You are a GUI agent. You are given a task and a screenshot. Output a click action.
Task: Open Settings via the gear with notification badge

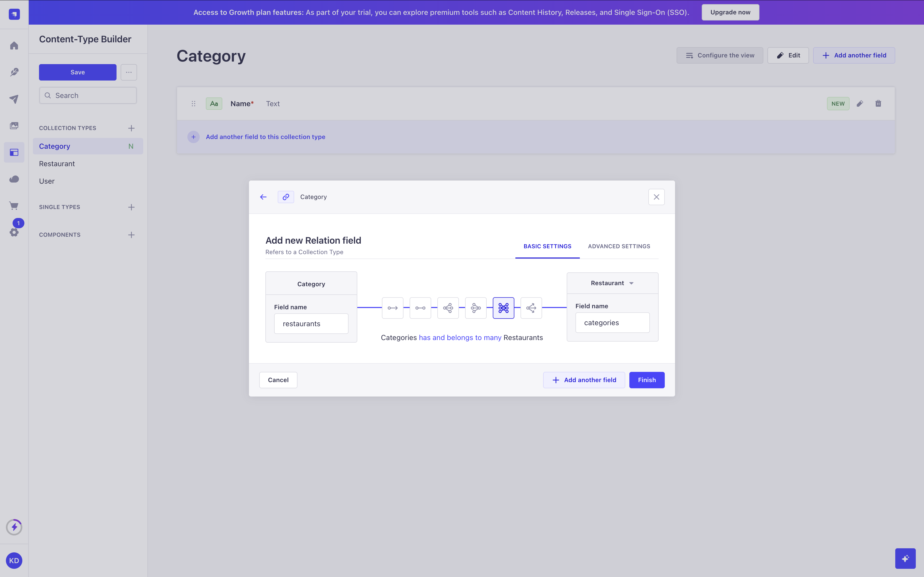(x=14, y=232)
